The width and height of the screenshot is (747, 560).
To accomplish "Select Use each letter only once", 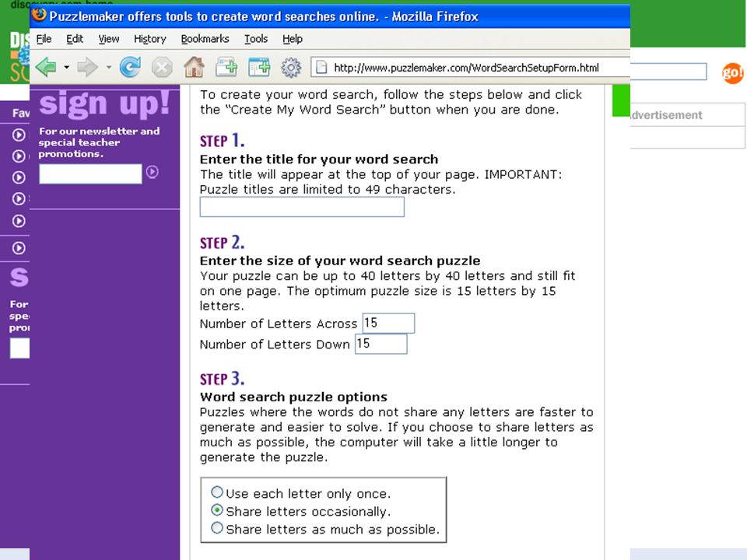I will point(217,492).
